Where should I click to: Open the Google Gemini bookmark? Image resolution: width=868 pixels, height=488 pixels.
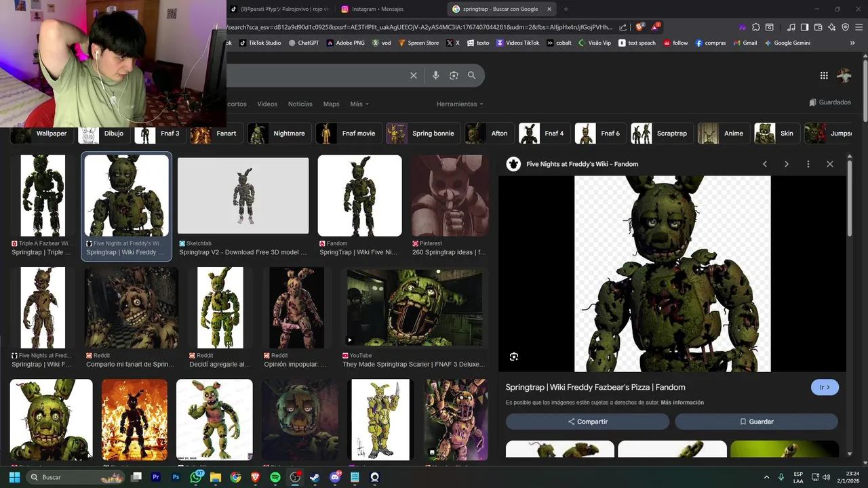click(787, 43)
